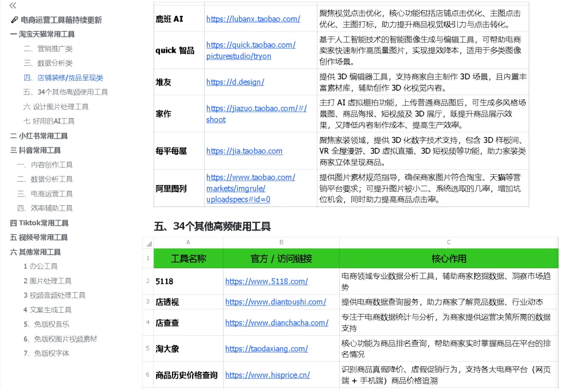
Task: Open outline item 2 图片处理工具
Action: pos(47,281)
